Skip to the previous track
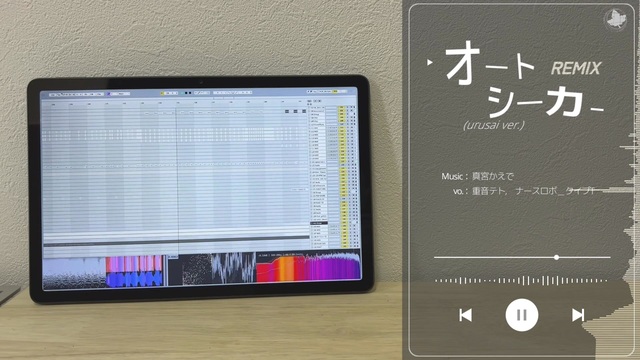The height and width of the screenshot is (360, 640). [x=465, y=315]
